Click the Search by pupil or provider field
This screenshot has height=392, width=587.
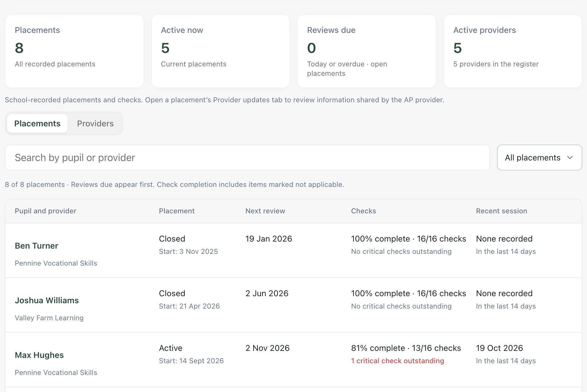[247, 158]
